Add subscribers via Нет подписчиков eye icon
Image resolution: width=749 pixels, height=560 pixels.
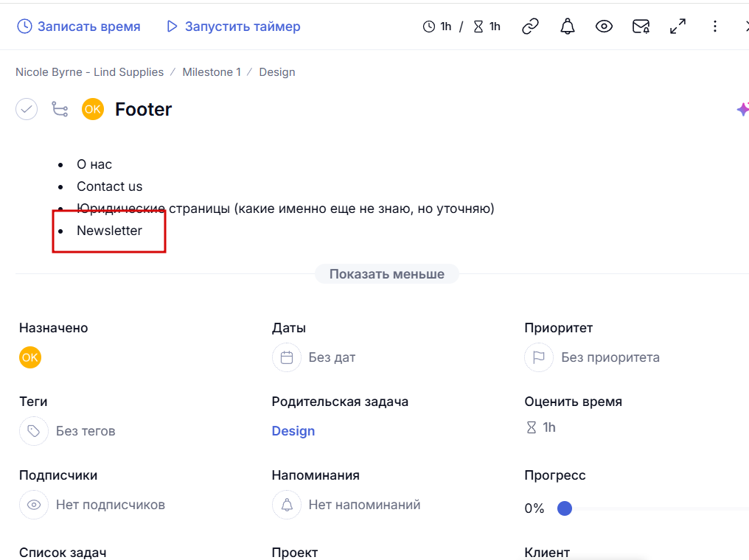pyautogui.click(x=34, y=505)
